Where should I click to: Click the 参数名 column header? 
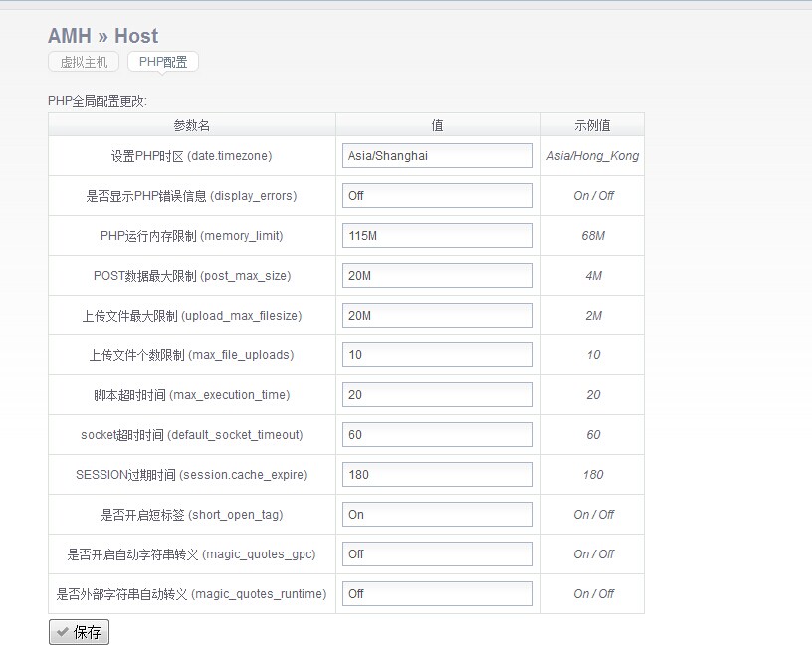[191, 125]
